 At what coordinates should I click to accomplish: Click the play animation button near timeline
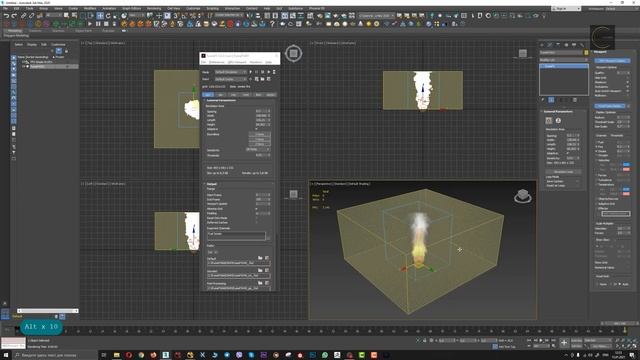click(x=541, y=340)
